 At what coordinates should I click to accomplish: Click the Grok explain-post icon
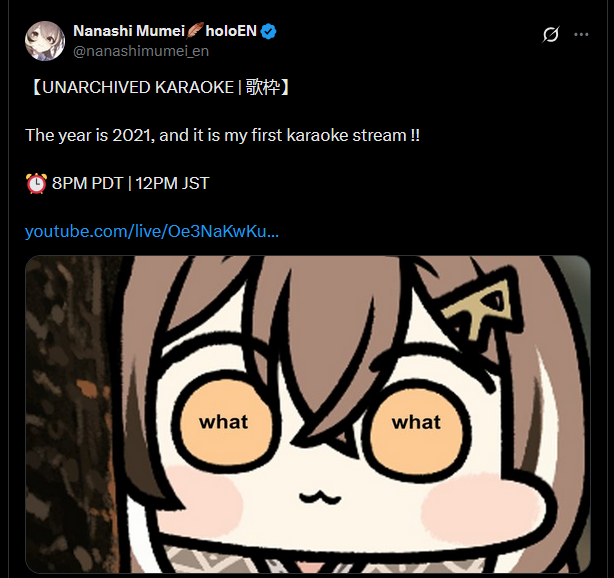tap(551, 34)
